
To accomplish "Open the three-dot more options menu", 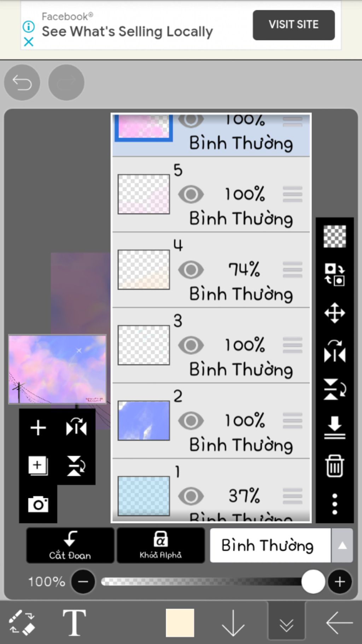I will [334, 504].
